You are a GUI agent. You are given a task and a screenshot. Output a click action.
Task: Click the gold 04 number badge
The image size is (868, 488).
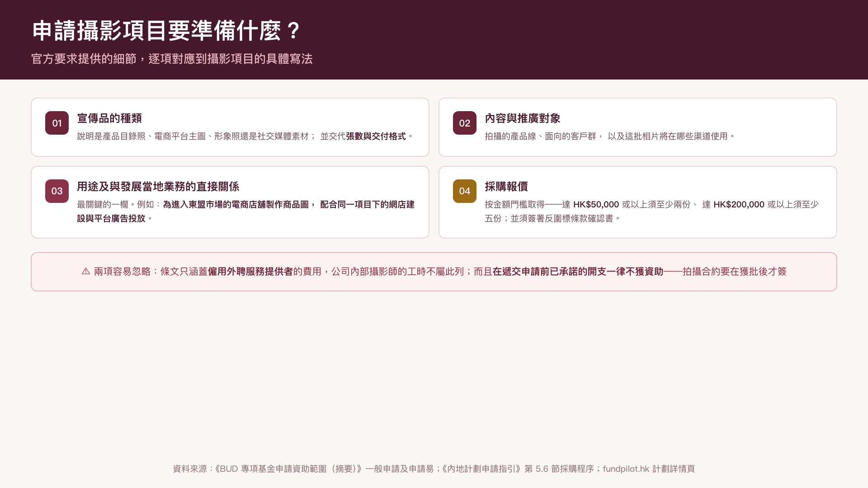point(465,191)
